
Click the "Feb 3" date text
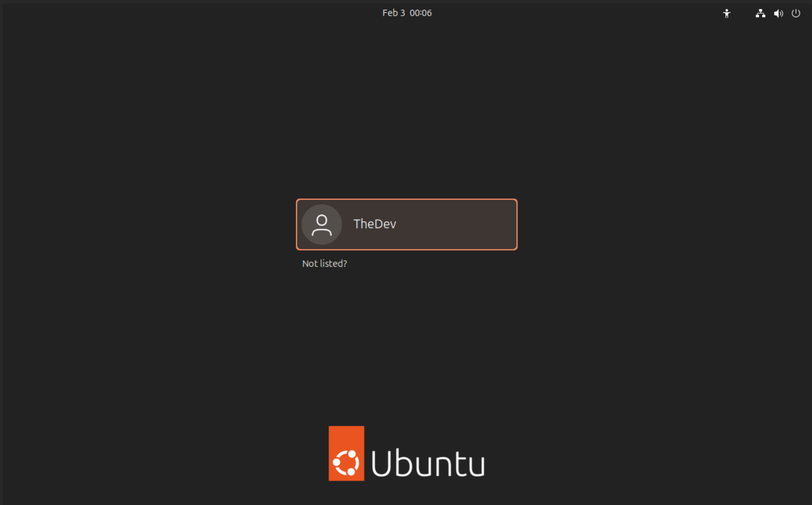(393, 13)
